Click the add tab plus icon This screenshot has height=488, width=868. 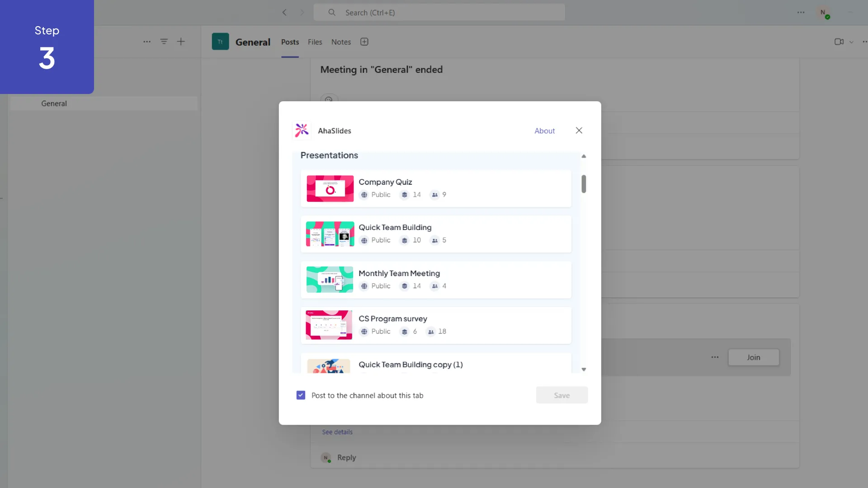tap(364, 42)
